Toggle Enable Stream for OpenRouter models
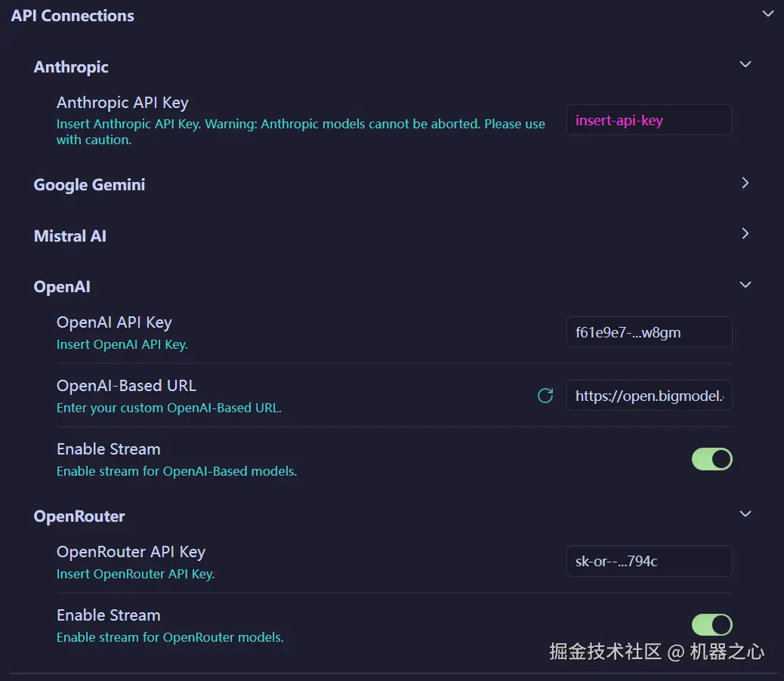 pos(712,625)
